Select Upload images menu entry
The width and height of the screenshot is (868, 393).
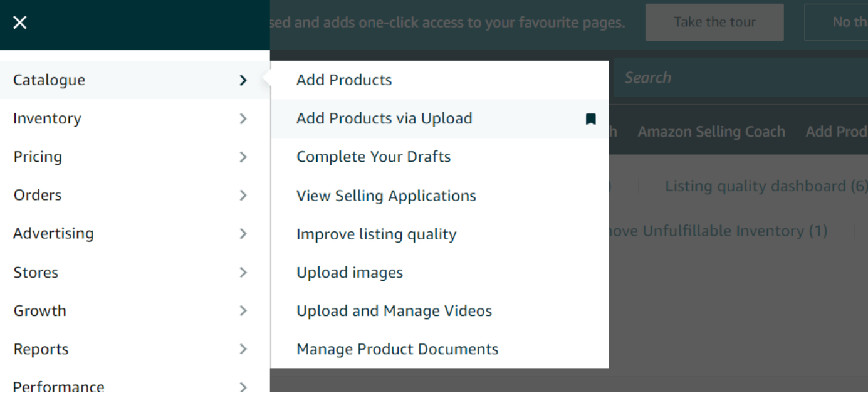(350, 273)
